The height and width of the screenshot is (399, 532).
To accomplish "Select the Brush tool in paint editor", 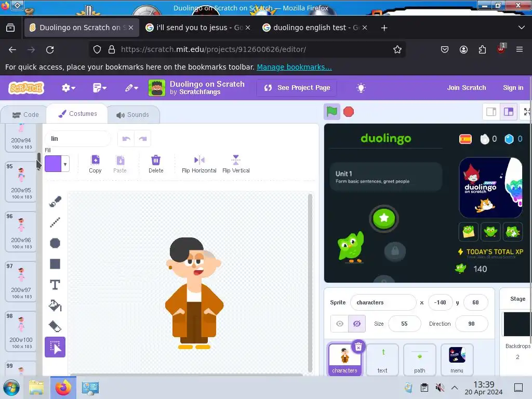I will point(55,201).
